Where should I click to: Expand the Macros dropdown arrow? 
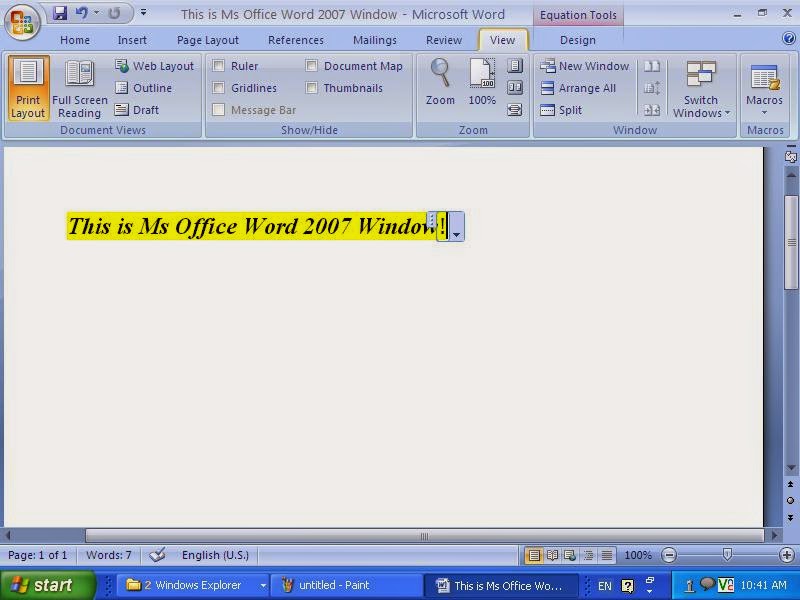[764, 113]
